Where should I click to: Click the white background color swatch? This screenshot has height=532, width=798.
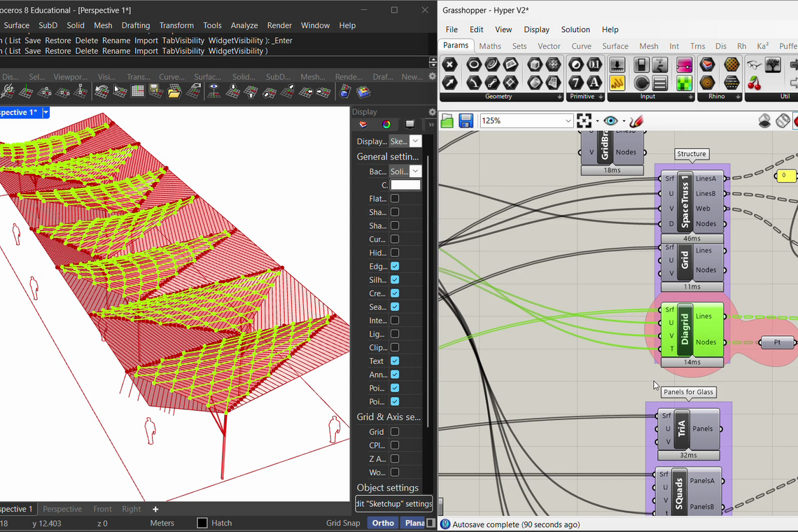pyautogui.click(x=405, y=185)
